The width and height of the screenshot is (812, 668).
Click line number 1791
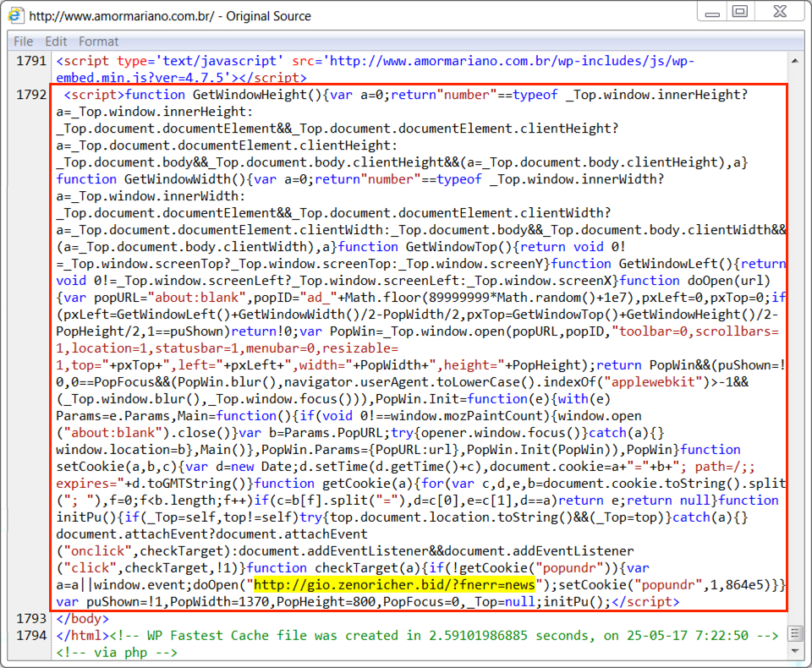31,61
